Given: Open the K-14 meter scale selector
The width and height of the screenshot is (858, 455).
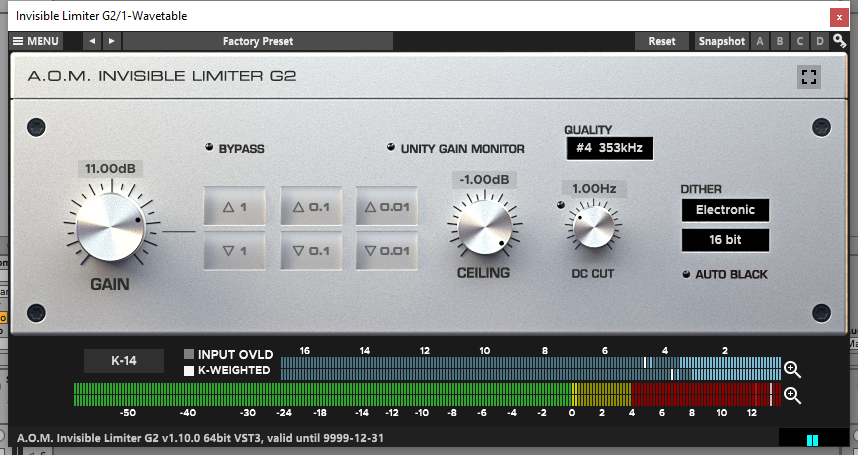Looking at the screenshot, I should click(x=124, y=361).
